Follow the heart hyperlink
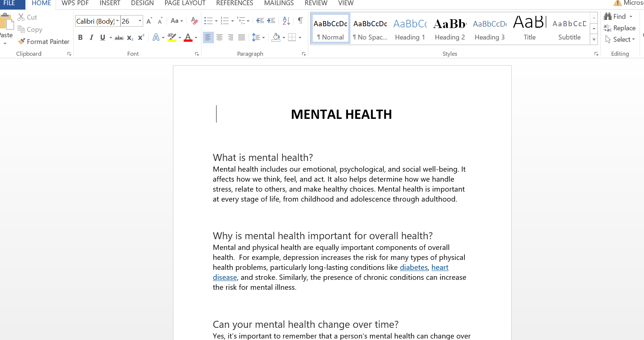Image resolution: width=644 pixels, height=340 pixels. coord(440,267)
